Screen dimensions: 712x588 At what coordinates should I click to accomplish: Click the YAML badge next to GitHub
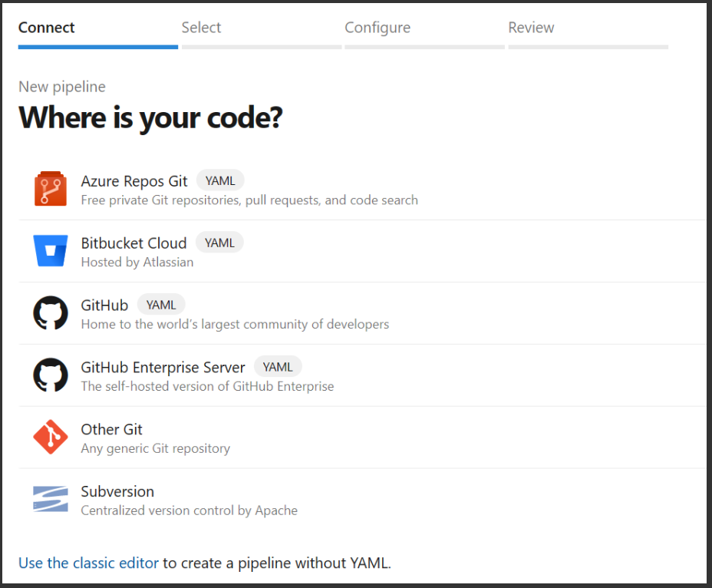click(x=161, y=305)
